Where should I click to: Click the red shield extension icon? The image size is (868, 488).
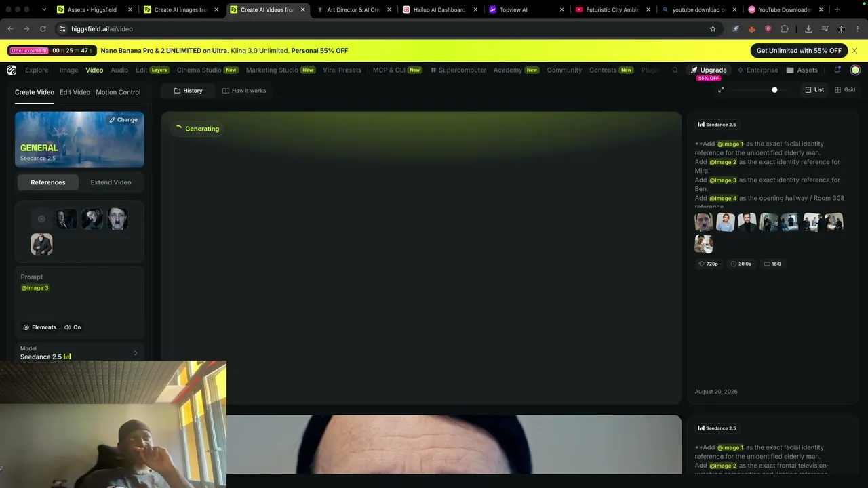click(x=768, y=29)
